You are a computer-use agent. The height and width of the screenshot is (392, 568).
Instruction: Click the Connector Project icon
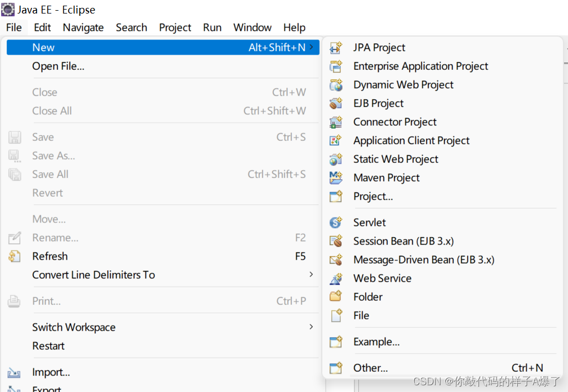click(336, 122)
